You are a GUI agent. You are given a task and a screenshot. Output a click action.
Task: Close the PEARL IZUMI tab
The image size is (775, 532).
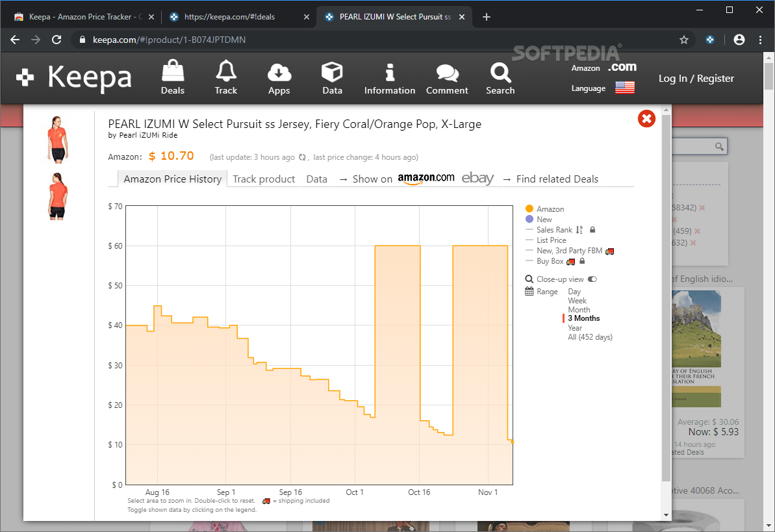click(x=462, y=17)
